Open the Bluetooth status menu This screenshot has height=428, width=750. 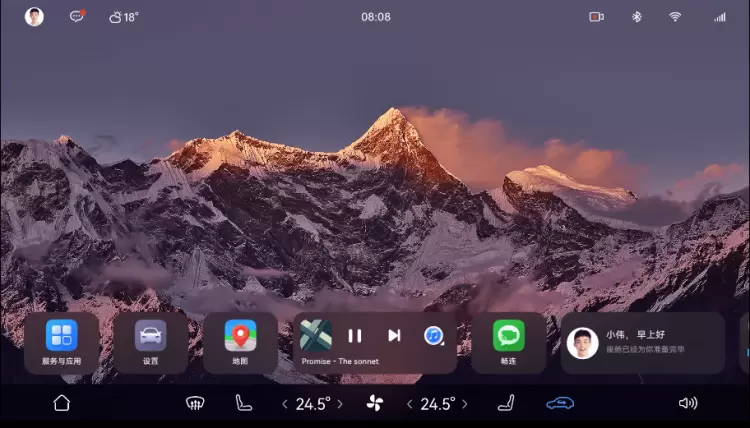pyautogui.click(x=637, y=17)
